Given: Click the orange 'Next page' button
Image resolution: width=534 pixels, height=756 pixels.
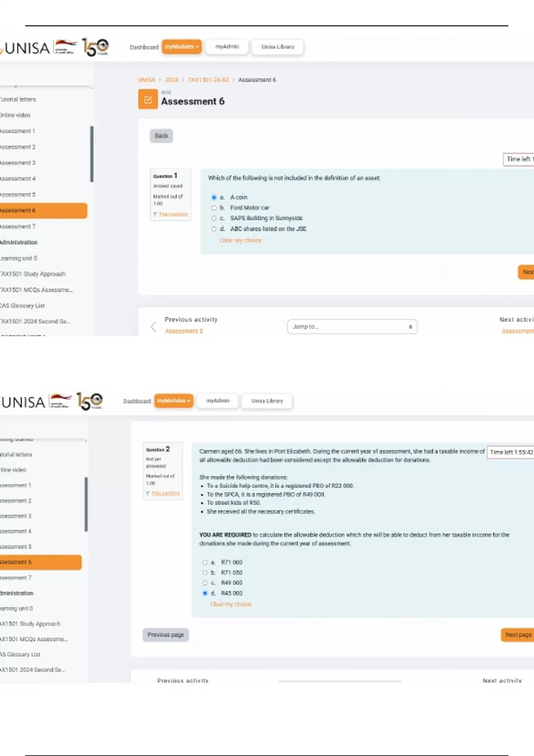Looking at the screenshot, I should pyautogui.click(x=518, y=635).
